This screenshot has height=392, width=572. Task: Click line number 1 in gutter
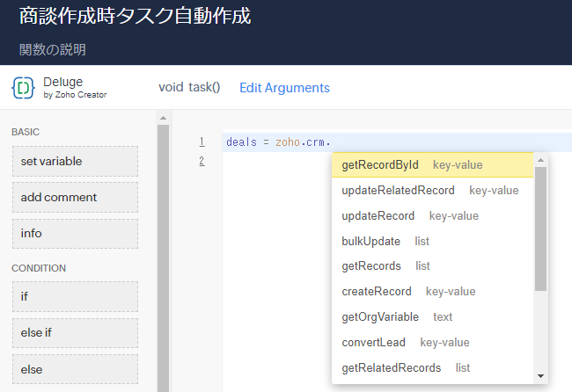[x=202, y=142]
